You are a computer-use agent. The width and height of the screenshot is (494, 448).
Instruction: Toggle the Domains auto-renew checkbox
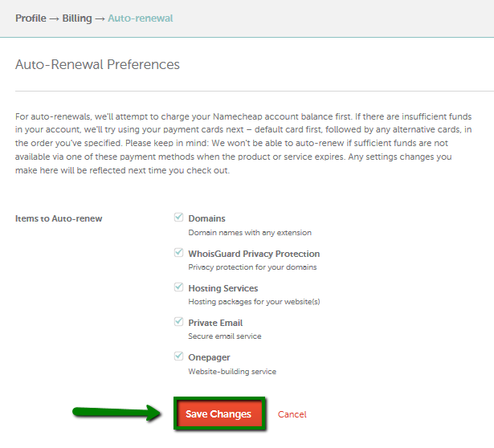pos(178,218)
